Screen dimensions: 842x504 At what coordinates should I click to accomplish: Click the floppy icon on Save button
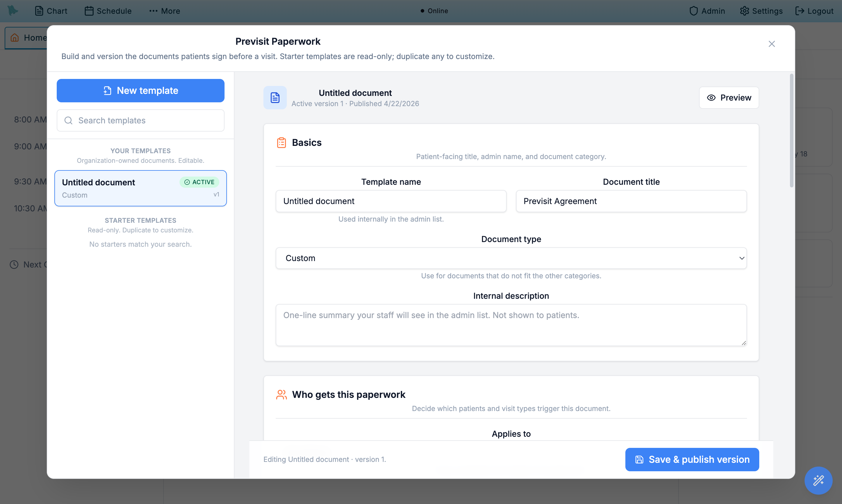tap(639, 460)
